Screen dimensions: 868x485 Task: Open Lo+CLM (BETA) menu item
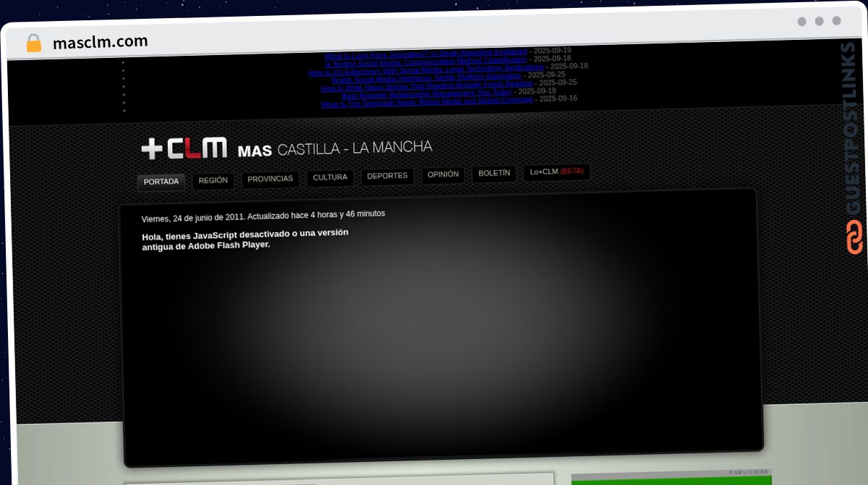coord(556,172)
